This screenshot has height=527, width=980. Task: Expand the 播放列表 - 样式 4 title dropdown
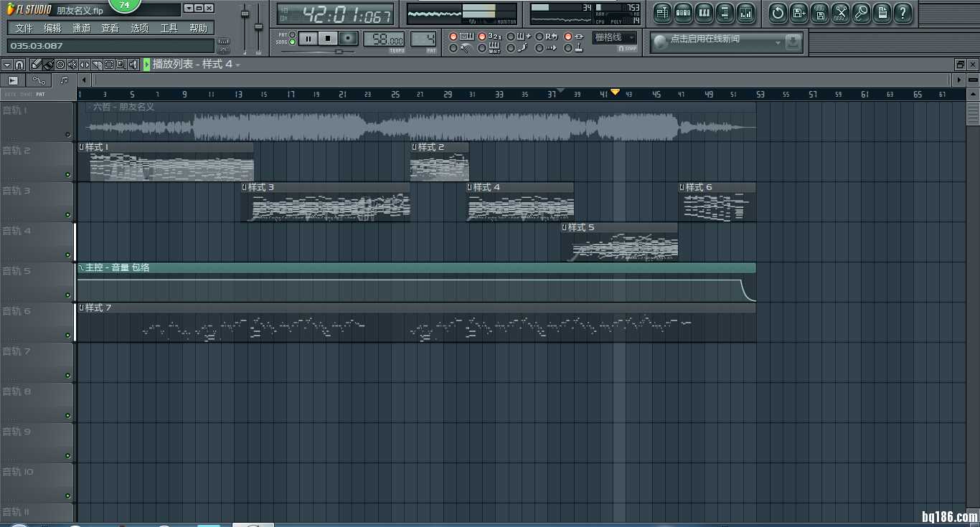pyautogui.click(x=238, y=65)
